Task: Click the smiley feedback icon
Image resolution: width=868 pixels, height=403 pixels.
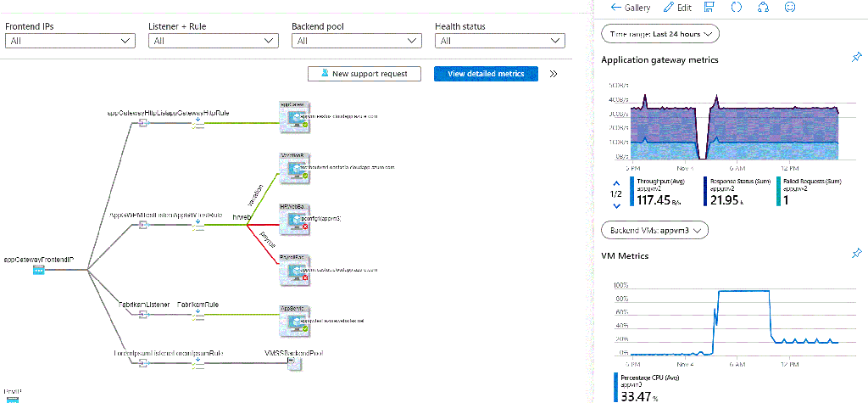Action: pyautogui.click(x=790, y=7)
